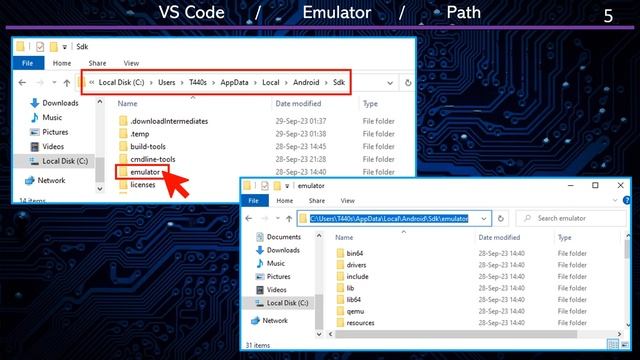Open the File tab in emulator window
The width and height of the screenshot is (640, 360).
pos(254,200)
